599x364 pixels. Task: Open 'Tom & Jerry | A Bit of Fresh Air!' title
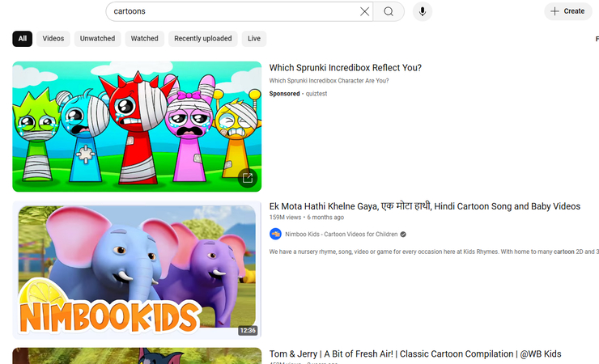pos(415,353)
